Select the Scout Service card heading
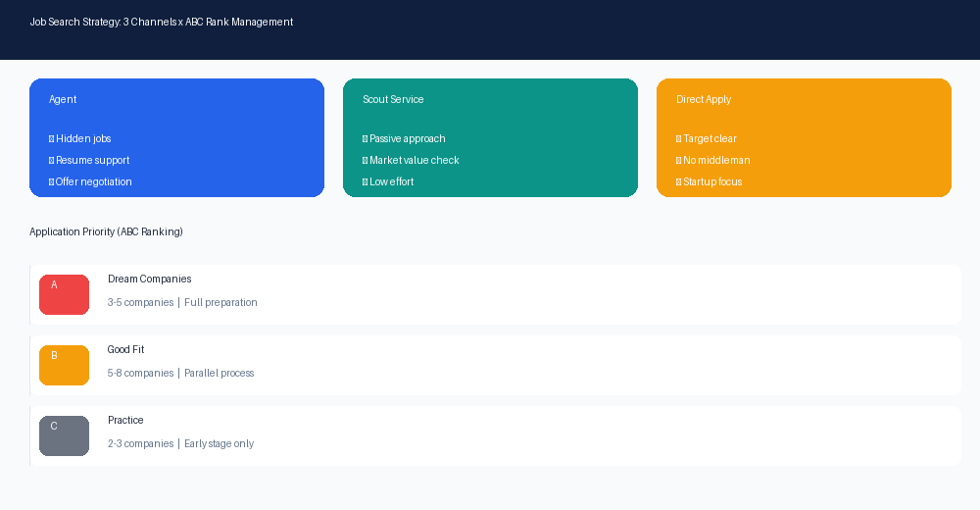980x510 pixels. pyautogui.click(x=393, y=99)
